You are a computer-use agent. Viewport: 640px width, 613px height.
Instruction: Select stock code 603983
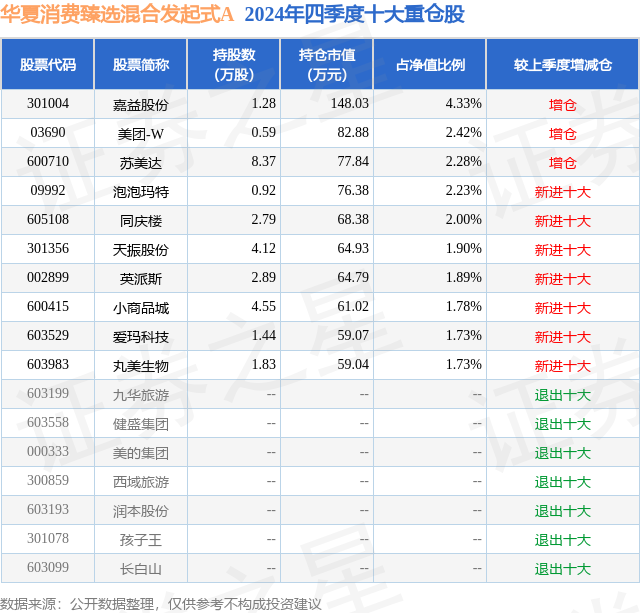[x=48, y=364]
